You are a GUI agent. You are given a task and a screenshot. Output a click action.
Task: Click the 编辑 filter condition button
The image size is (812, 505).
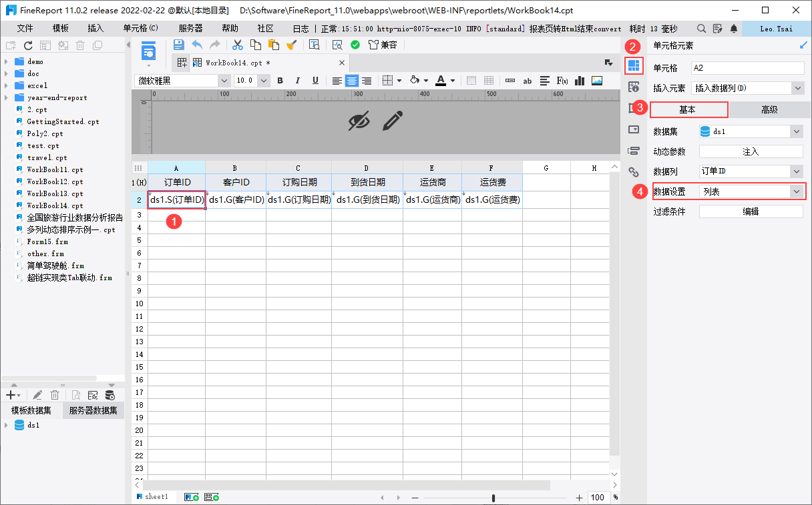coord(751,211)
